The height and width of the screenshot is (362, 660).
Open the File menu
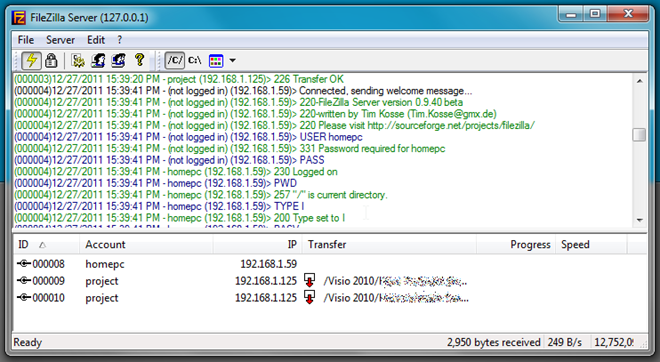26,40
